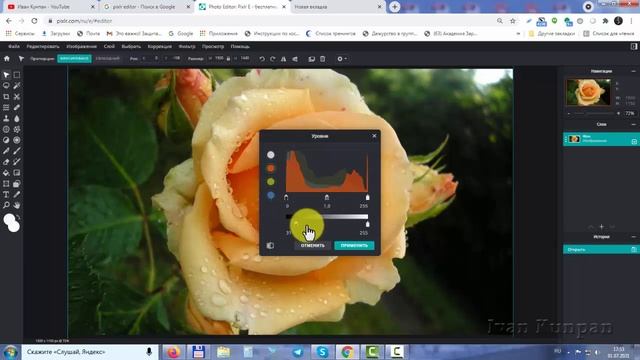
Task: Zoom in with navigator plus button
Action: coord(618,113)
